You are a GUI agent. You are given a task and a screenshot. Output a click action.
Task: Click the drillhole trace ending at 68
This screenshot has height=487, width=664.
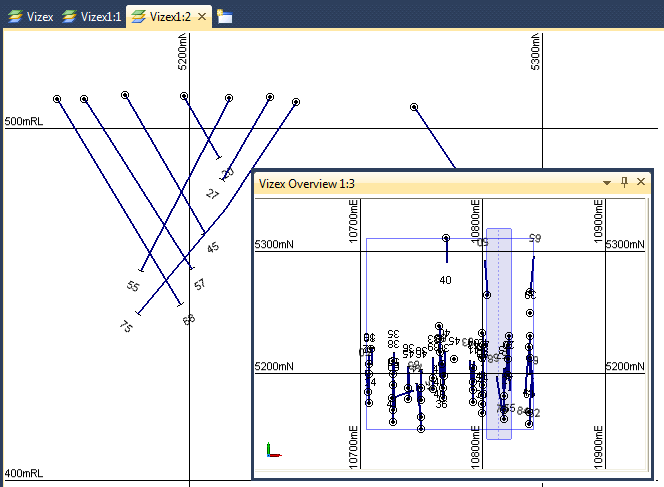pos(120,200)
